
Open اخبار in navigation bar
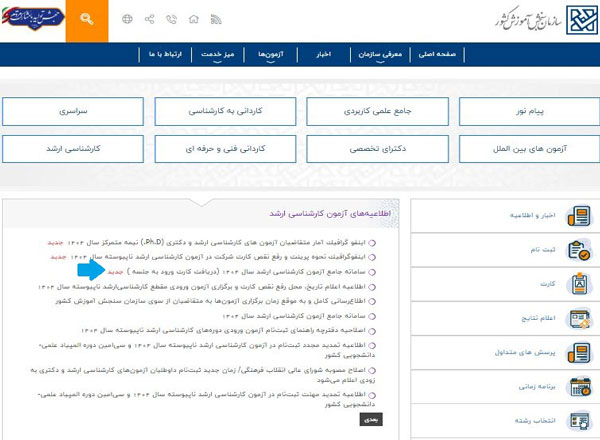(323, 54)
